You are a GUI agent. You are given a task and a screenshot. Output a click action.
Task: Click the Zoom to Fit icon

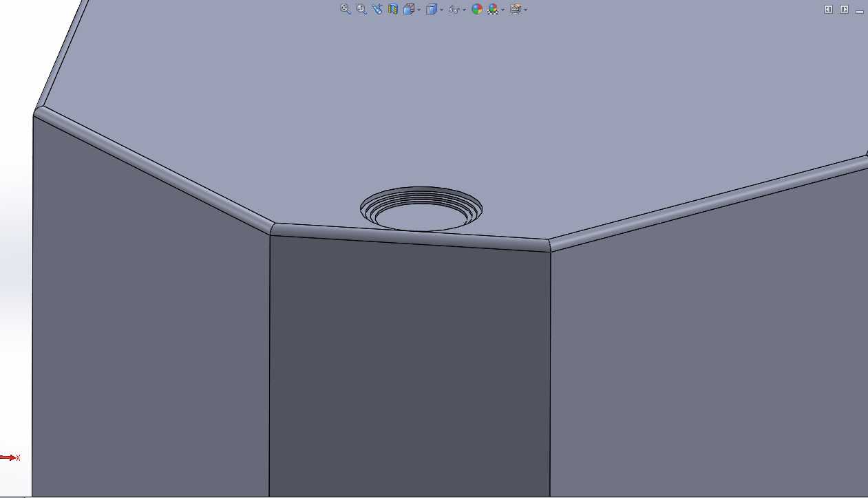pos(346,9)
